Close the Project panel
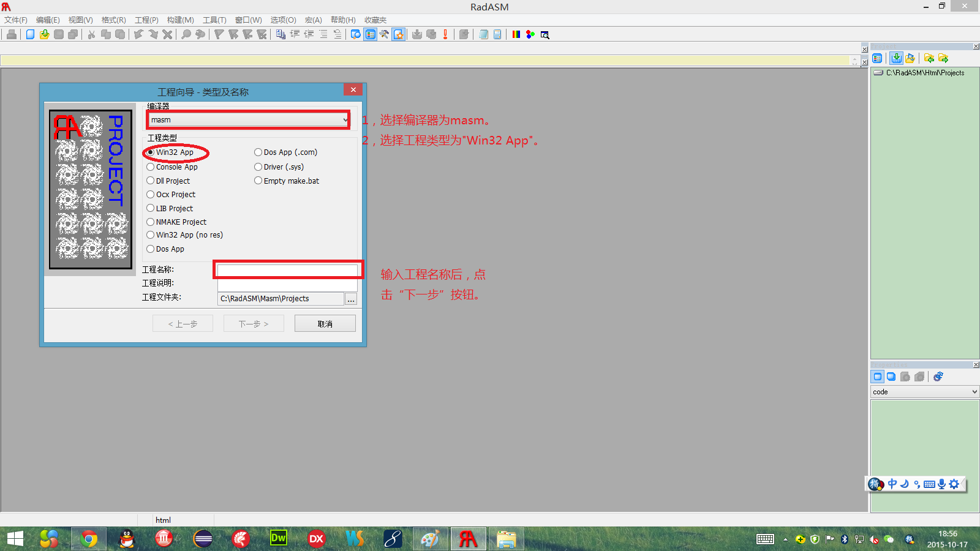980x551 pixels. point(976,47)
